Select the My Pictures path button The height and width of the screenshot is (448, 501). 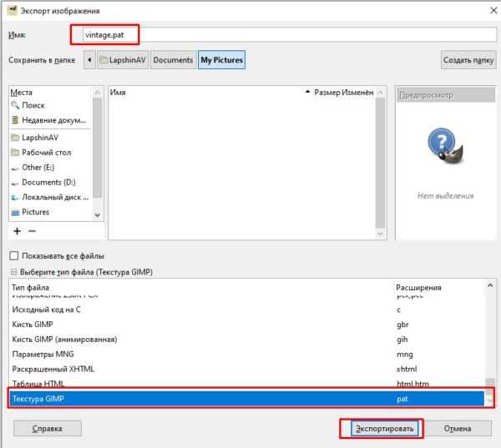click(222, 60)
